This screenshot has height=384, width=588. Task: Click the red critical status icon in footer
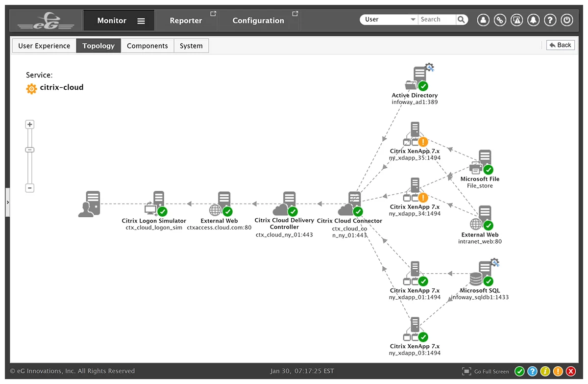(x=571, y=371)
